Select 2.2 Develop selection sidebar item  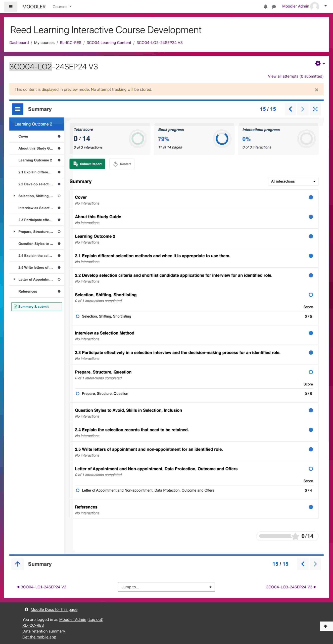tap(37, 184)
